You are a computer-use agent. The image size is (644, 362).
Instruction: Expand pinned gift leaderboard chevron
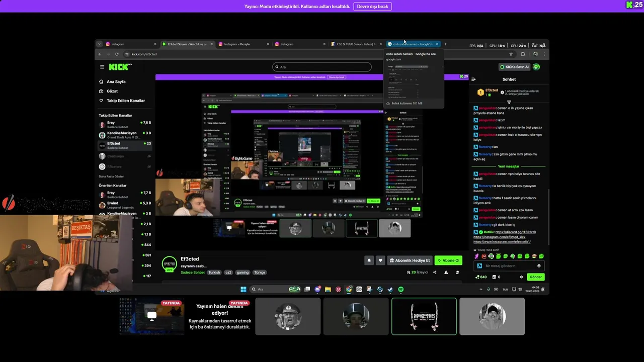click(x=509, y=102)
